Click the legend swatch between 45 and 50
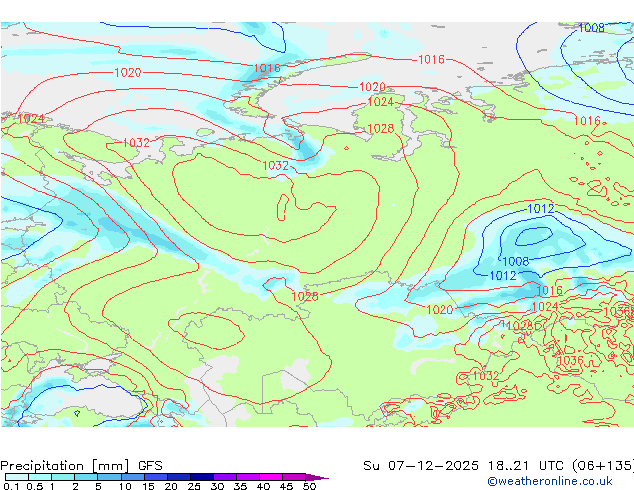The image size is (634, 490). point(294,477)
